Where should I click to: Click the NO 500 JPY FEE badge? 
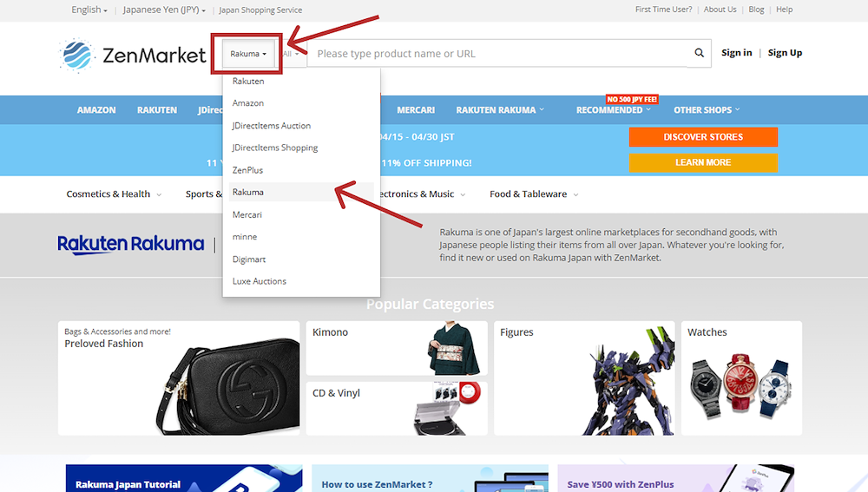[x=632, y=100]
